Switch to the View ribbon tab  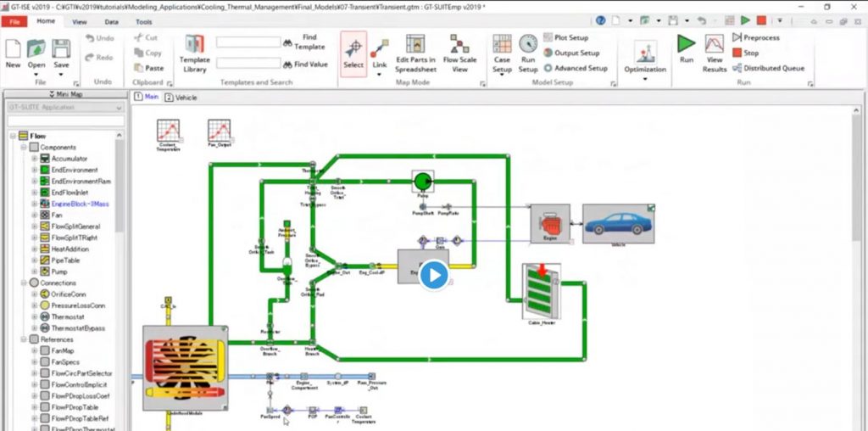tap(80, 21)
